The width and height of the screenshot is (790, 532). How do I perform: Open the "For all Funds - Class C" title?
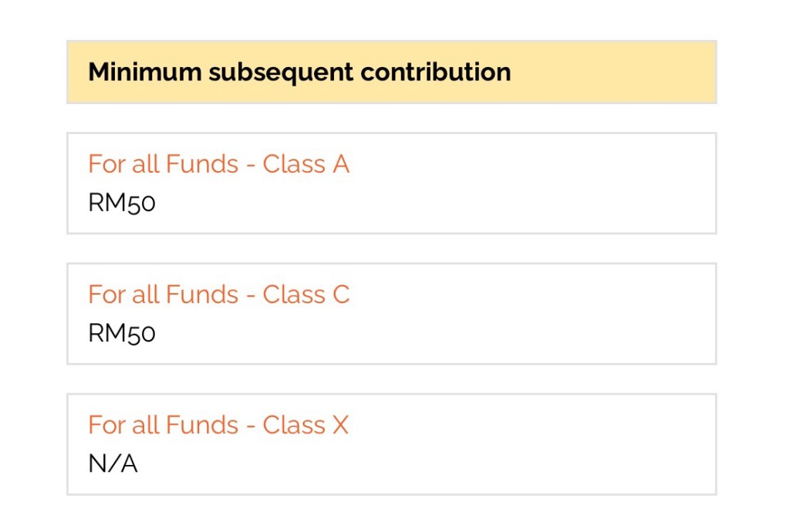(x=218, y=295)
